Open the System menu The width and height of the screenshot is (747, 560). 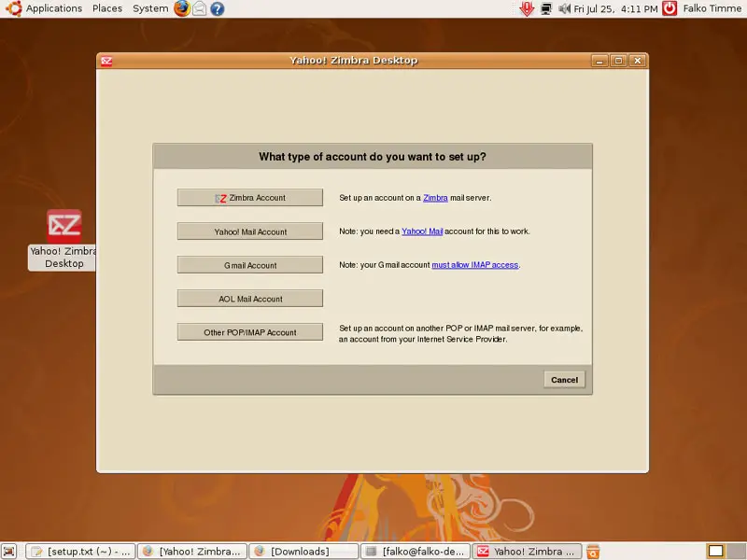pyautogui.click(x=150, y=8)
